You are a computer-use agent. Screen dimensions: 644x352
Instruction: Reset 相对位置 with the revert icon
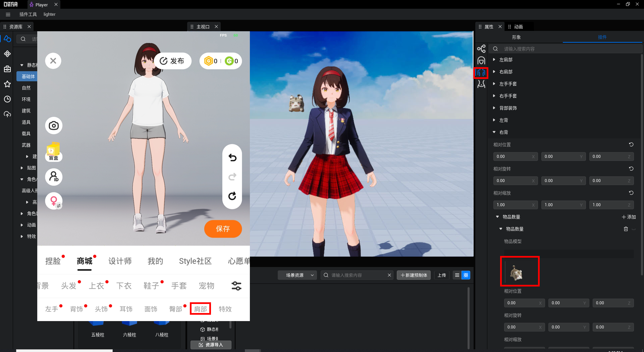pos(631,144)
